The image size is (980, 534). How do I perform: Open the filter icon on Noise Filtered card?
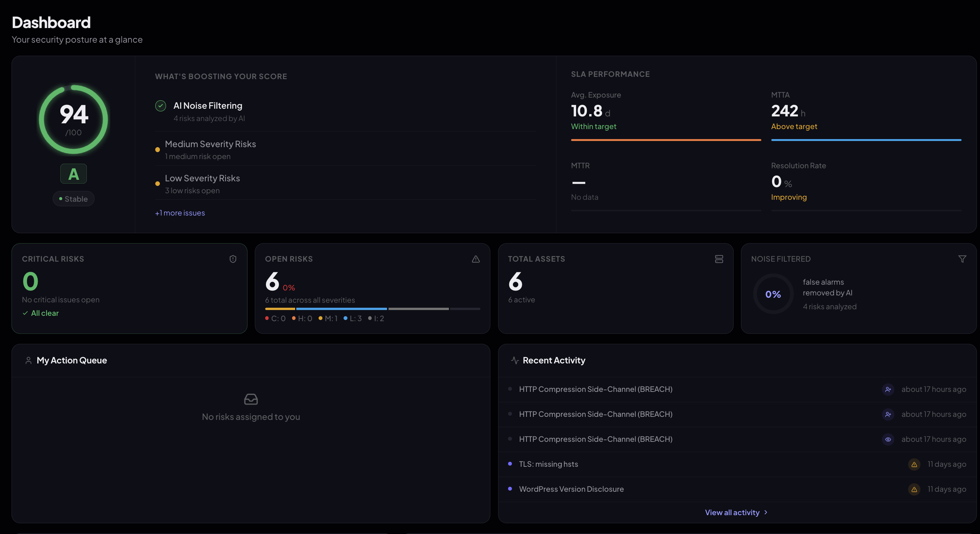pos(962,259)
